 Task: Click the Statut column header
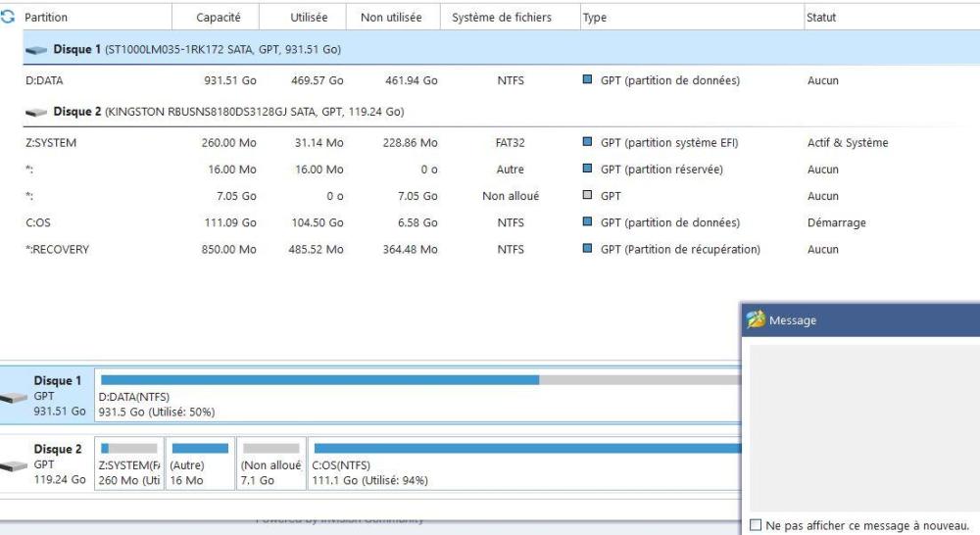pyautogui.click(x=820, y=18)
